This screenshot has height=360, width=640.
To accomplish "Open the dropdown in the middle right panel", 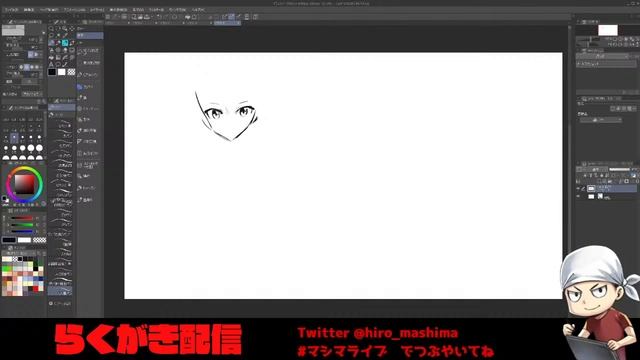I will [x=600, y=120].
